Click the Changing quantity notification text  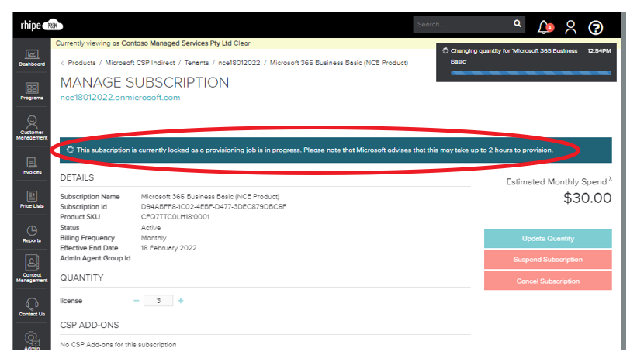[x=514, y=57]
